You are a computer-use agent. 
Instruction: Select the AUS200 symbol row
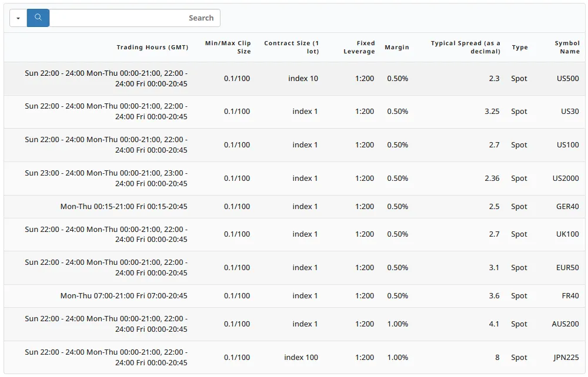(565, 324)
